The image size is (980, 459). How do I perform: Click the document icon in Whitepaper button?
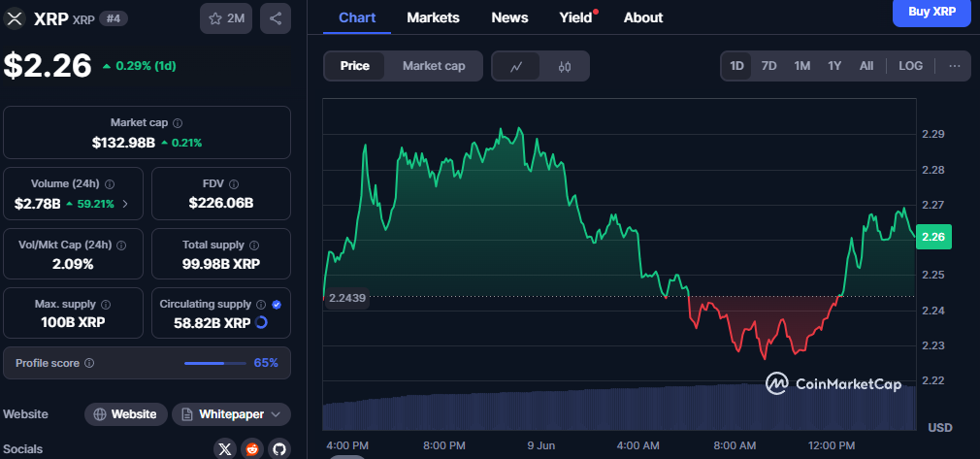point(186,414)
